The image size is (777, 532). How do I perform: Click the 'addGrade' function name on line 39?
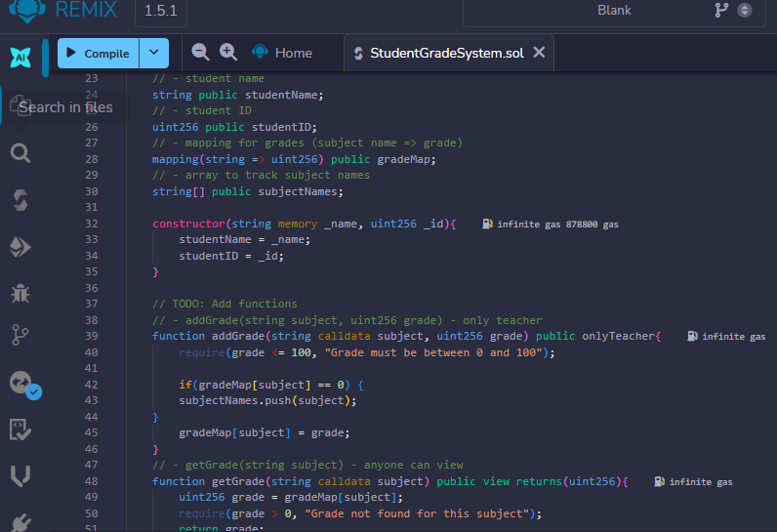(238, 337)
